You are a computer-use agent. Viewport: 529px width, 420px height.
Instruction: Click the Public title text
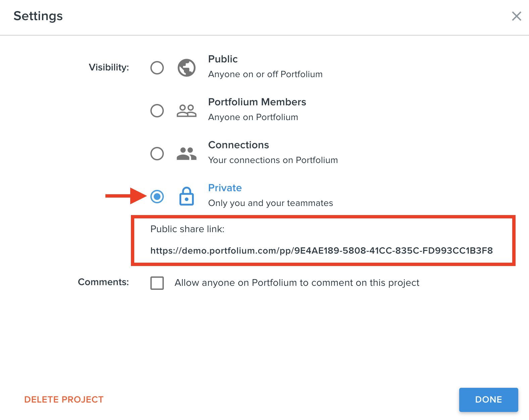coord(223,59)
